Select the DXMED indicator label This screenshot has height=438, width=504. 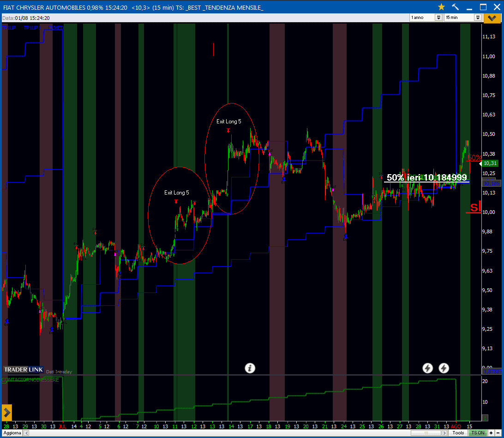pos(56,28)
